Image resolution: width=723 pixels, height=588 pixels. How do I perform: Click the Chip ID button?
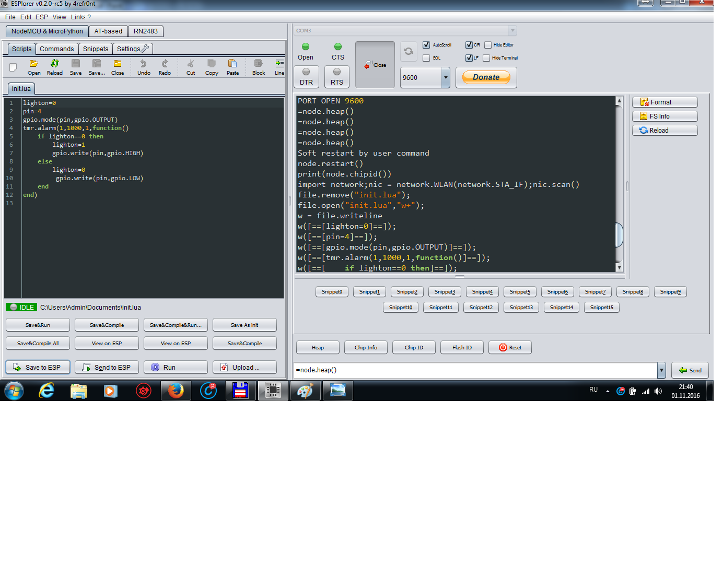pos(414,348)
